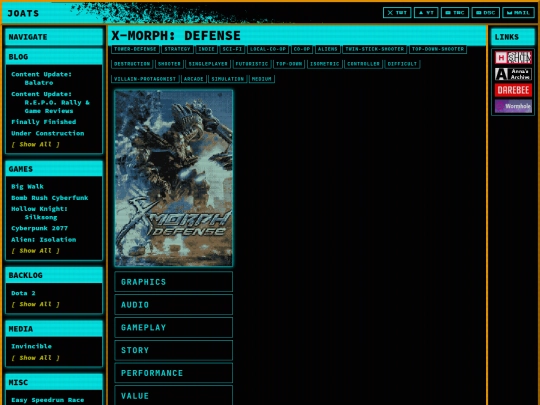The image size is (540, 405).
Task: Open the SIMULATION tag
Action: [228, 79]
